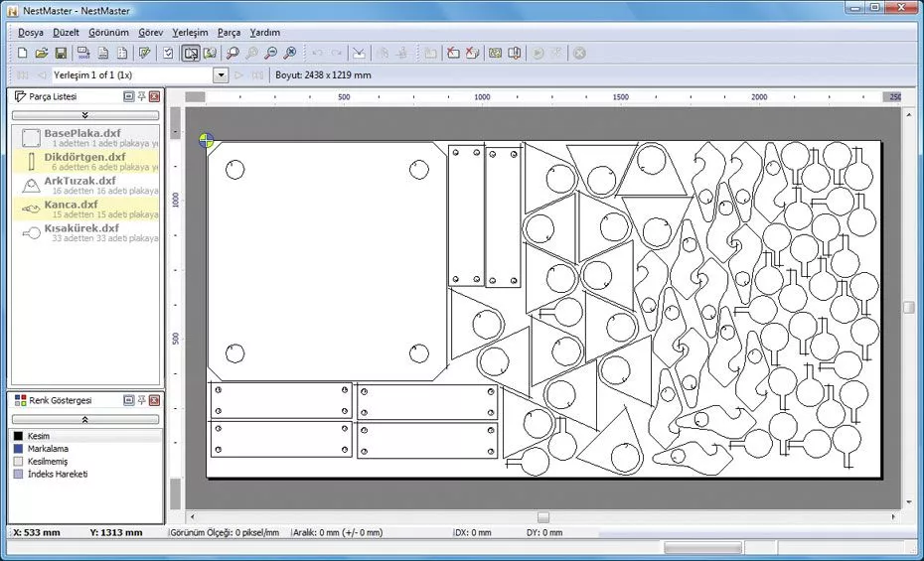The height and width of the screenshot is (561, 924).
Task: Click the blue Markalama color swatch
Action: [x=18, y=449]
